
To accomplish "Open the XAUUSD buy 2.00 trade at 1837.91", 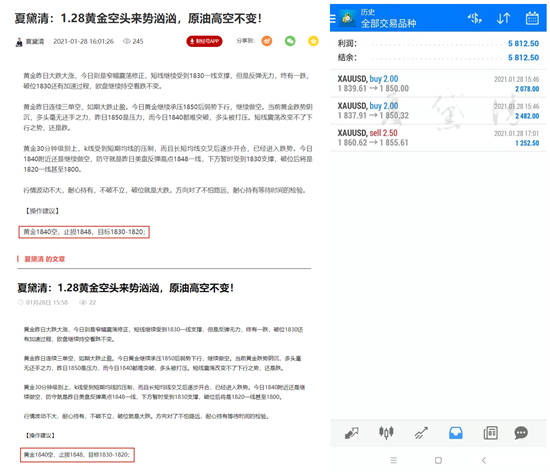I will 438,110.
